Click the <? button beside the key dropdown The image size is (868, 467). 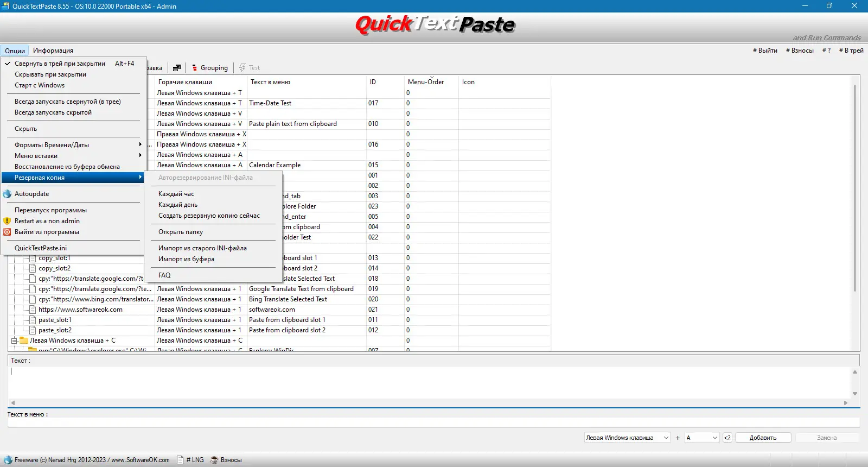click(727, 438)
